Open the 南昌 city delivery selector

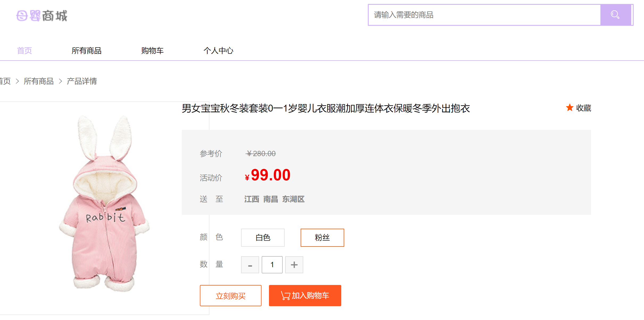click(x=271, y=199)
